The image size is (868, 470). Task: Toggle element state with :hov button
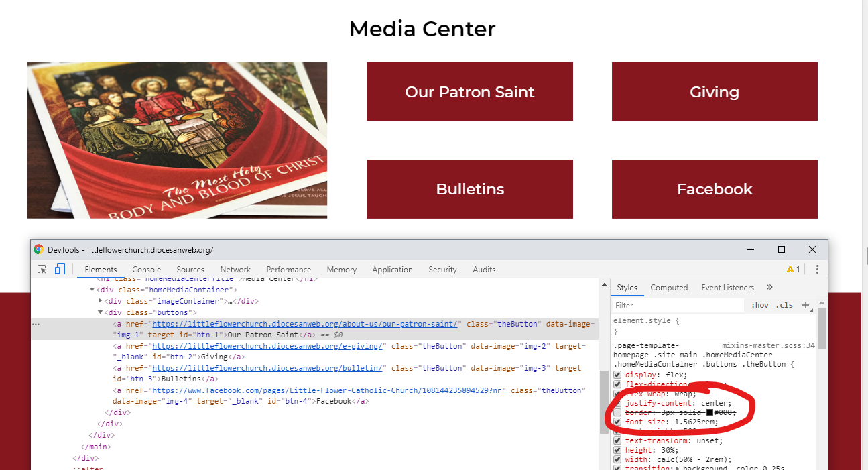click(x=760, y=305)
